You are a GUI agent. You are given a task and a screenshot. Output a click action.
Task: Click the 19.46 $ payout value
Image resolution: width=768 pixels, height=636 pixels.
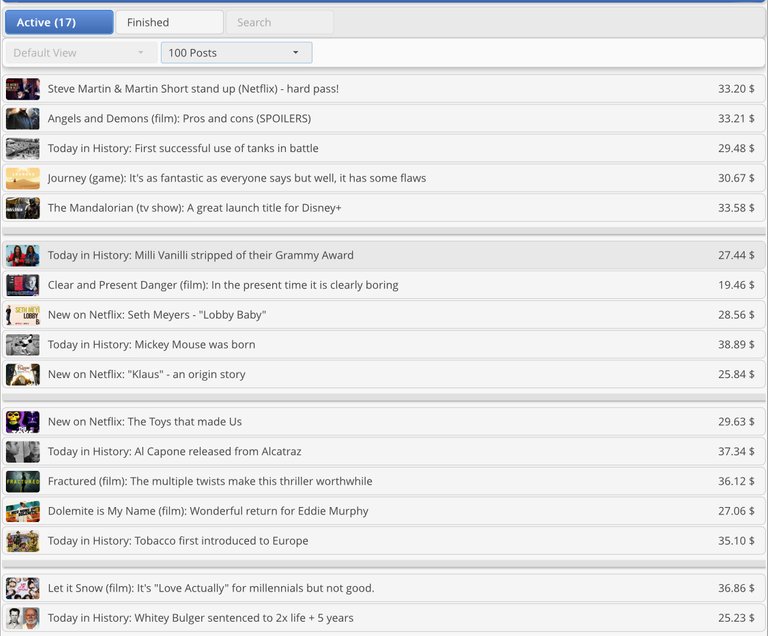coord(736,285)
